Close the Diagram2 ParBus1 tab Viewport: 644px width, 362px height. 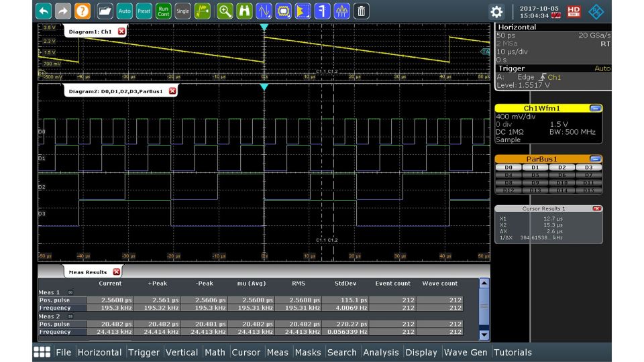172,91
